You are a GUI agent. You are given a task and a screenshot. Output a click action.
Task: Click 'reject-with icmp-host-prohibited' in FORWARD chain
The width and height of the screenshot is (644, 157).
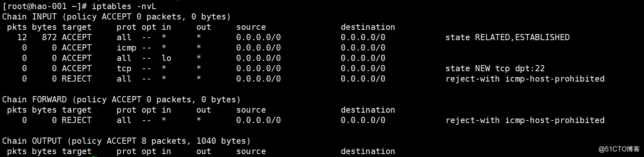coord(525,120)
